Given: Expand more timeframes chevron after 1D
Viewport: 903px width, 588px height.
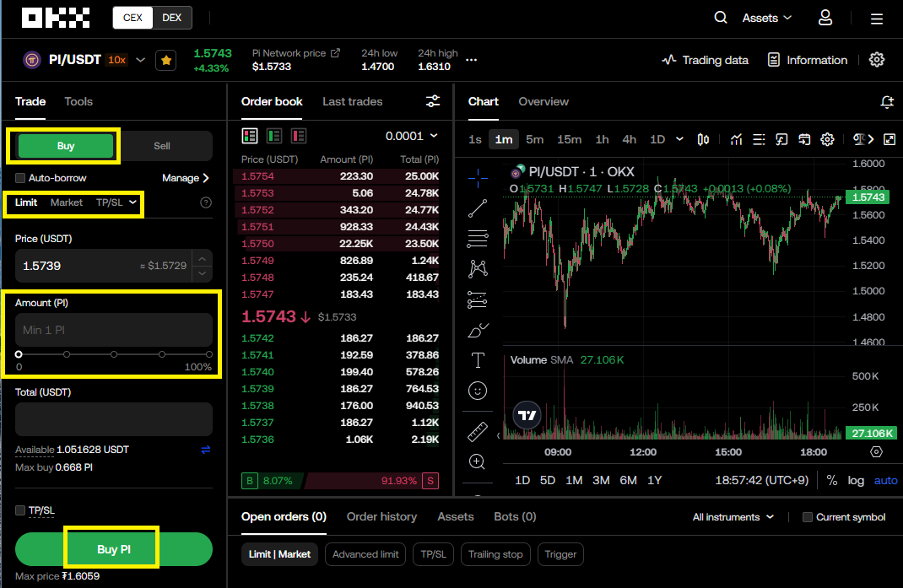Looking at the screenshot, I should coord(679,139).
